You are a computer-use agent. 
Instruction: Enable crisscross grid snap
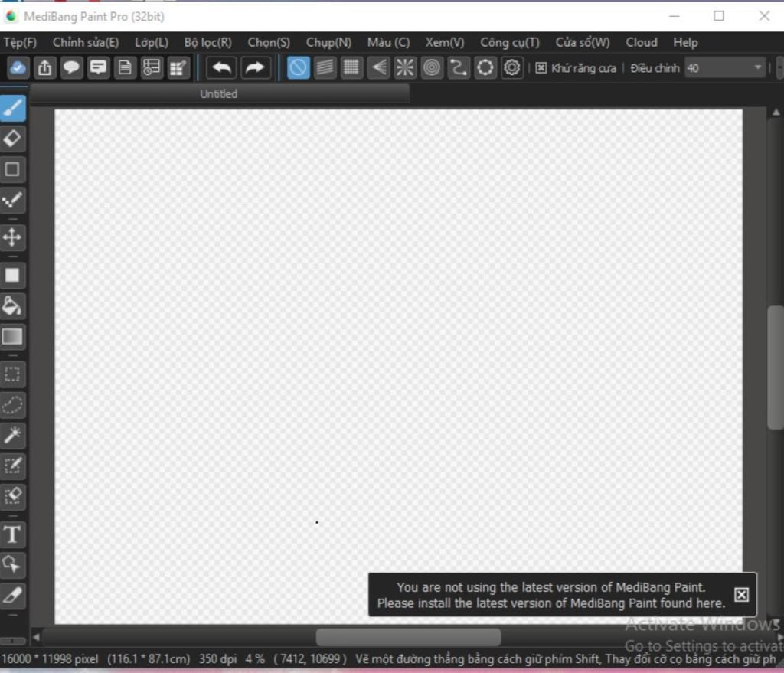[351, 67]
